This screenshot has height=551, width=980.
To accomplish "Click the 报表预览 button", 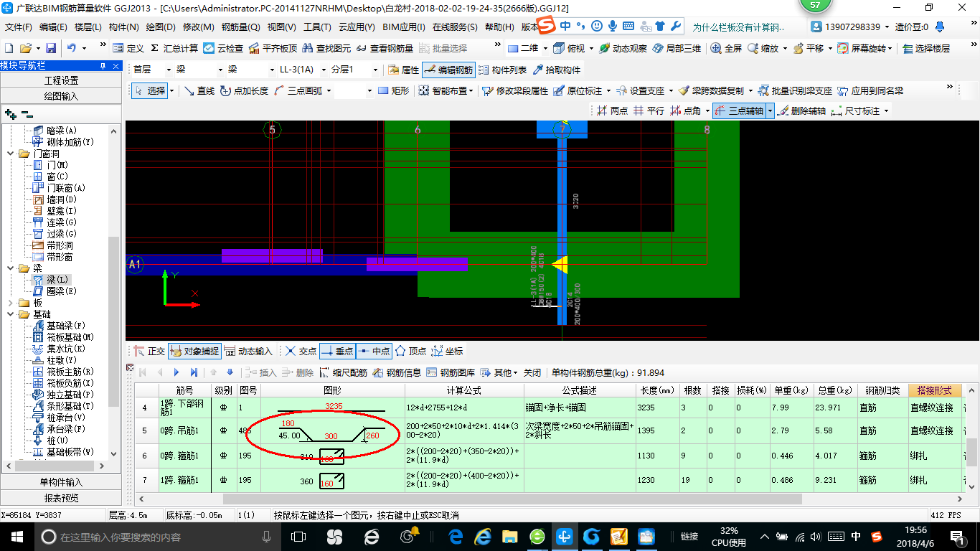I will [x=61, y=497].
